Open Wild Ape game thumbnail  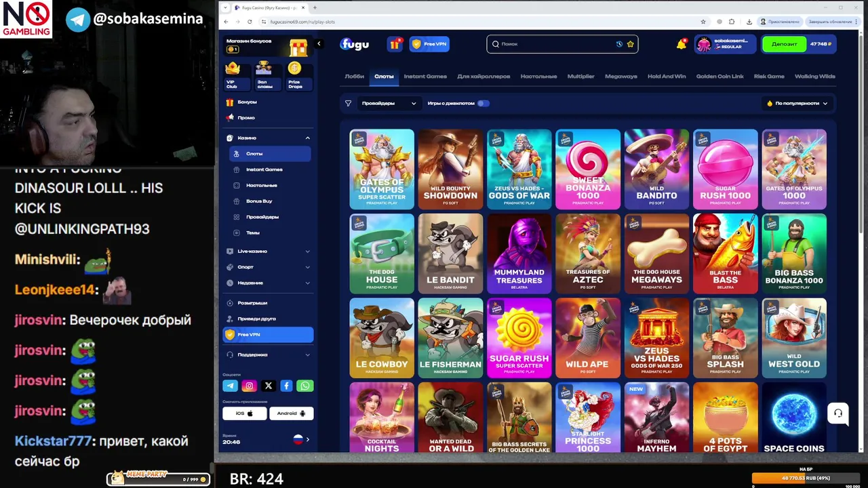588,338
